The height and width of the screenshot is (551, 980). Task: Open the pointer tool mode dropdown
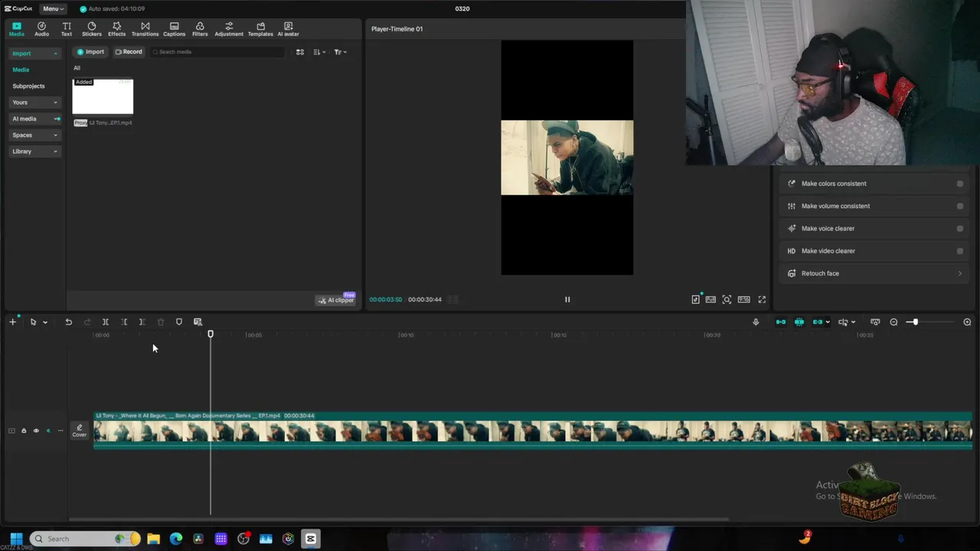pyautogui.click(x=45, y=322)
